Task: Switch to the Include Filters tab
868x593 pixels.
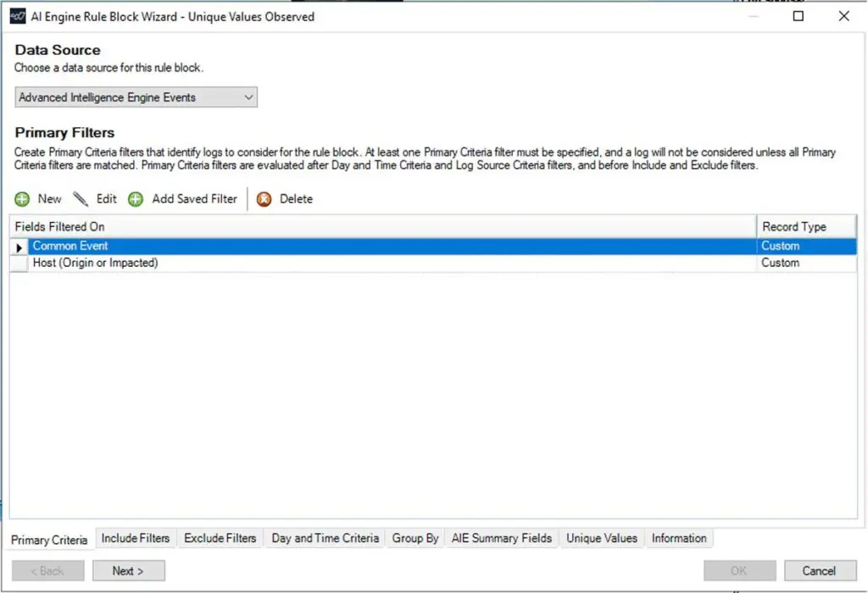Action: pos(136,538)
